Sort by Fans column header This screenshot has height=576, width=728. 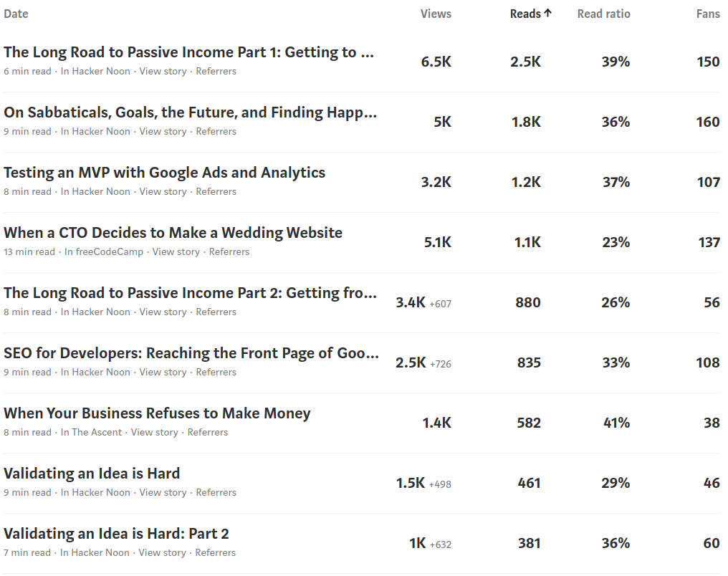click(708, 14)
